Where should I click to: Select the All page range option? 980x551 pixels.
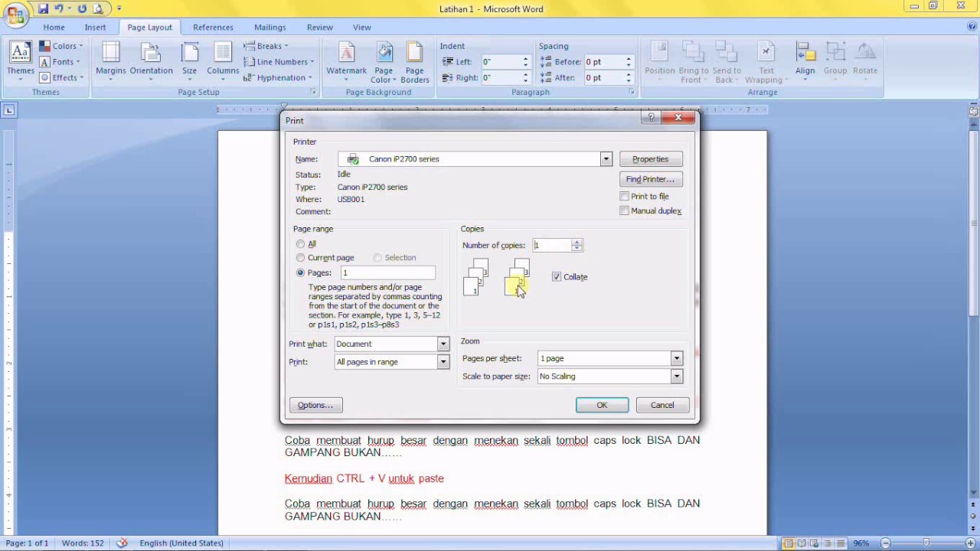pyautogui.click(x=301, y=244)
